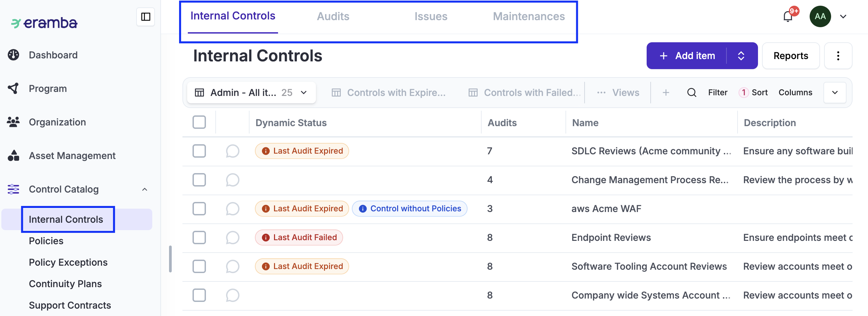Collapse the Control Catalog section
The height and width of the screenshot is (316, 868).
[145, 189]
